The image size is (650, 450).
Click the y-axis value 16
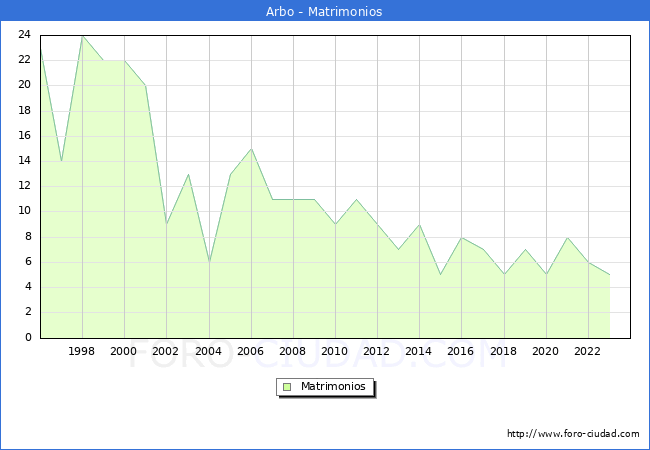(25, 135)
